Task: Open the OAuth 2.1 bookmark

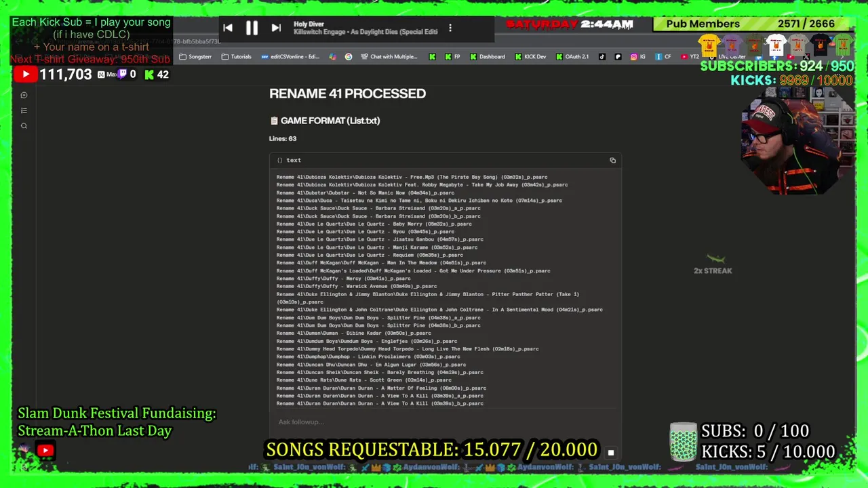Action: click(x=572, y=57)
